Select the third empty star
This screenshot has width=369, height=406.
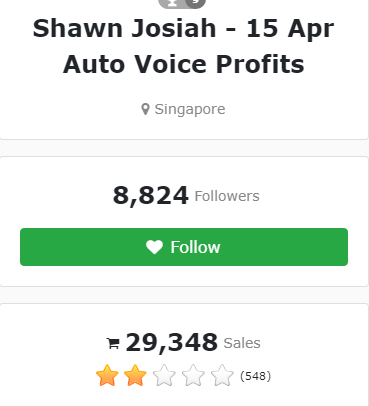pos(164,376)
